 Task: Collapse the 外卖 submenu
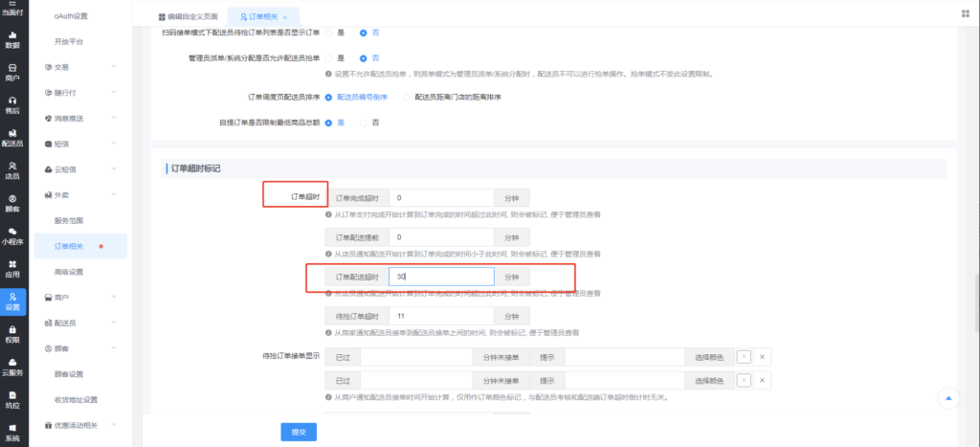(x=80, y=195)
